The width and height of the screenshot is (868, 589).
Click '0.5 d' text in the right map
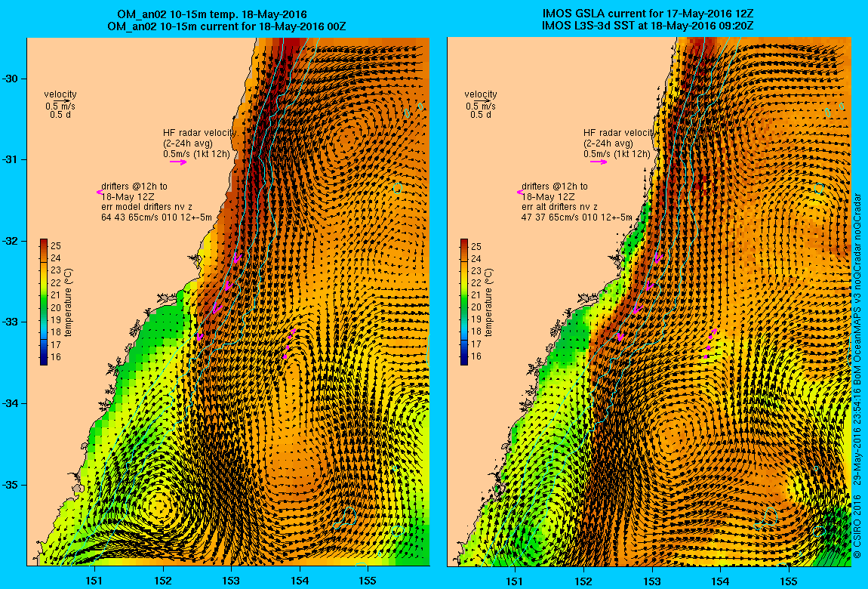coord(481,115)
